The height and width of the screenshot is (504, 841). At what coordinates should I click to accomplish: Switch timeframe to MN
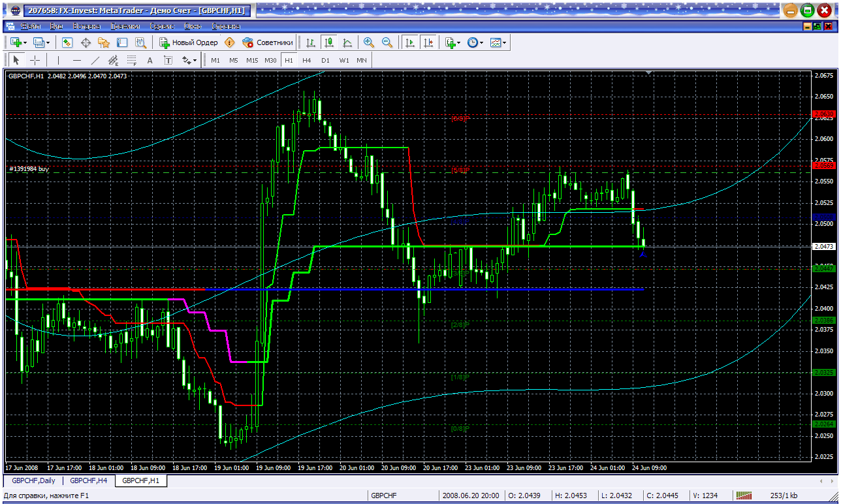coord(362,60)
